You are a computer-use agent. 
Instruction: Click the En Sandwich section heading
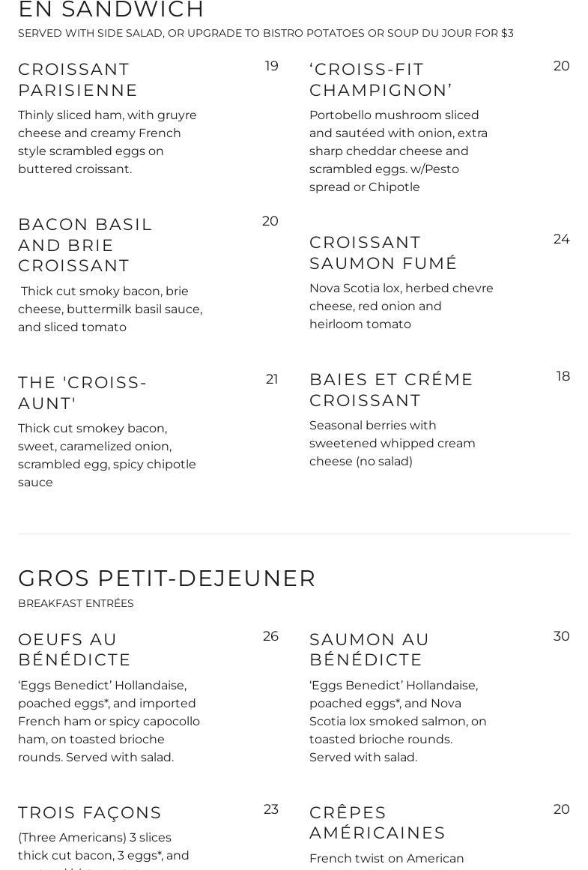point(111,10)
